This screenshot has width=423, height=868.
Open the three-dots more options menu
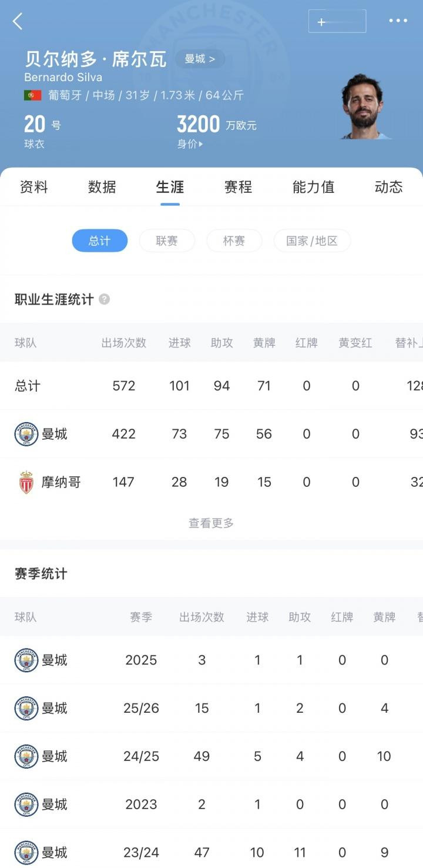[398, 21]
